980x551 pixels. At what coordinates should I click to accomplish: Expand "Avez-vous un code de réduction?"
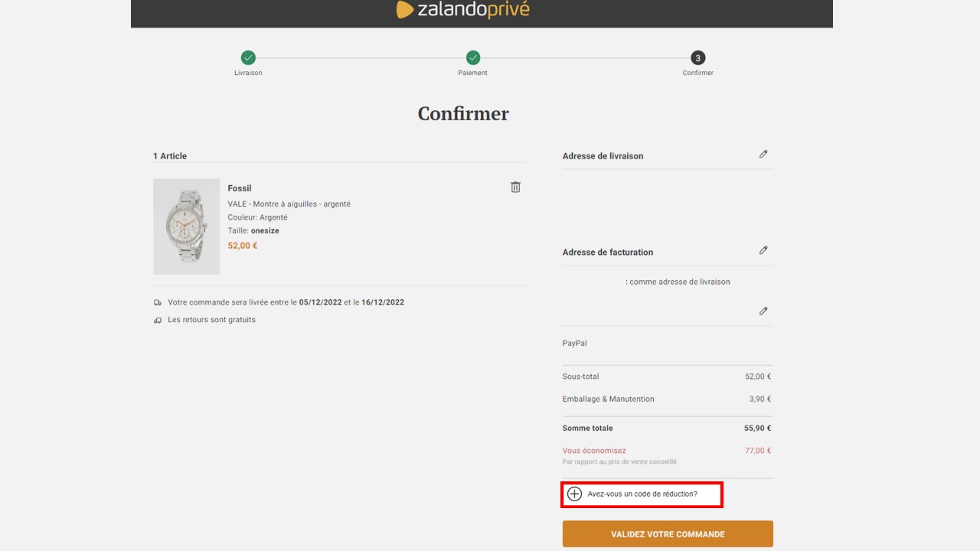tap(642, 494)
